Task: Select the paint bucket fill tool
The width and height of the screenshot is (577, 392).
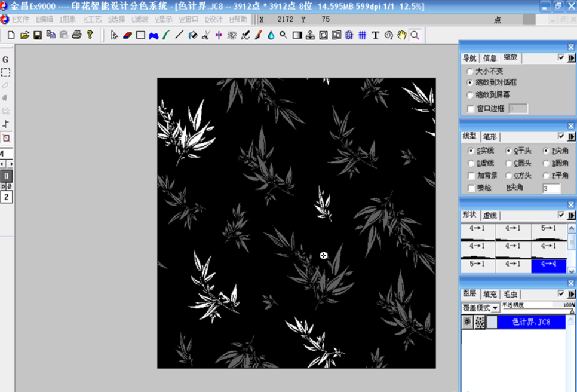Action: point(192,35)
